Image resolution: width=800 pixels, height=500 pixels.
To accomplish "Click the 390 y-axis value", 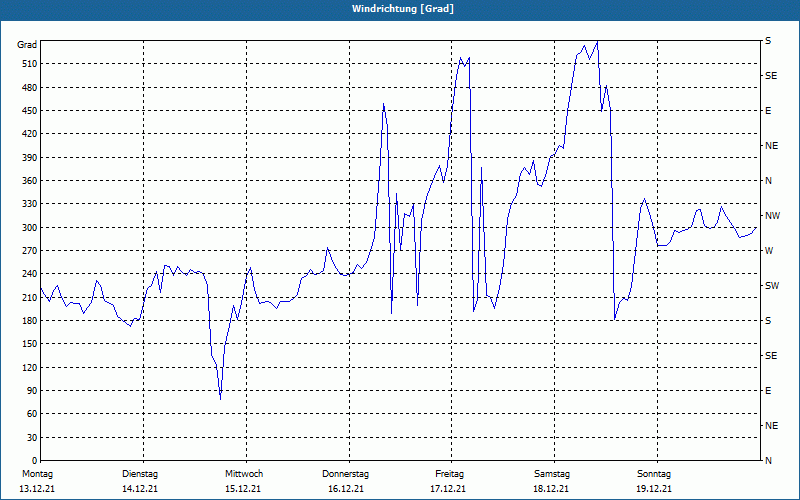I will (x=30, y=158).
